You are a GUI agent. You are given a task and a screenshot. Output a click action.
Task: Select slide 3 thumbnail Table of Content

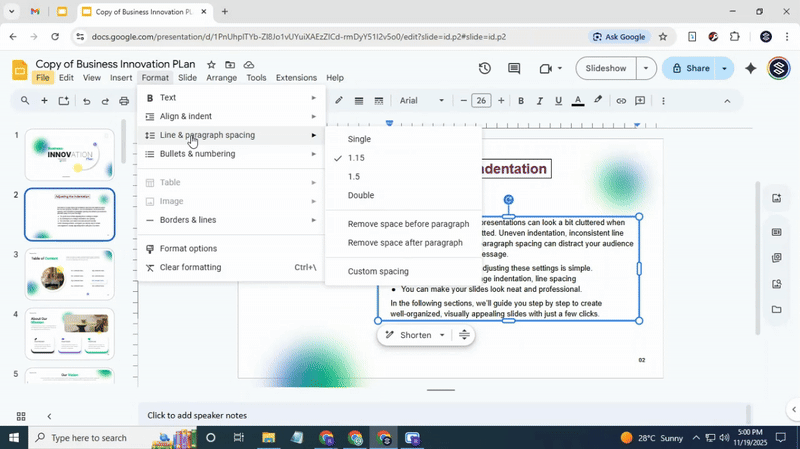click(69, 274)
